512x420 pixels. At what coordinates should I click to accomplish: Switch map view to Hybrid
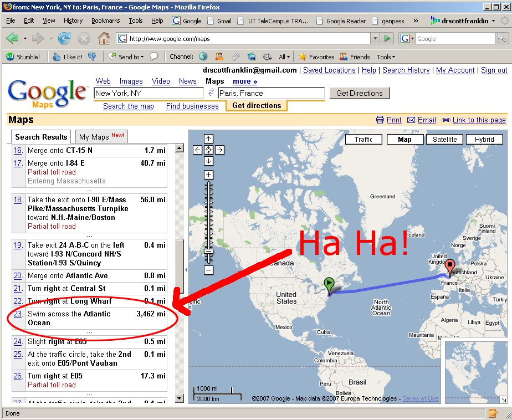tap(484, 139)
